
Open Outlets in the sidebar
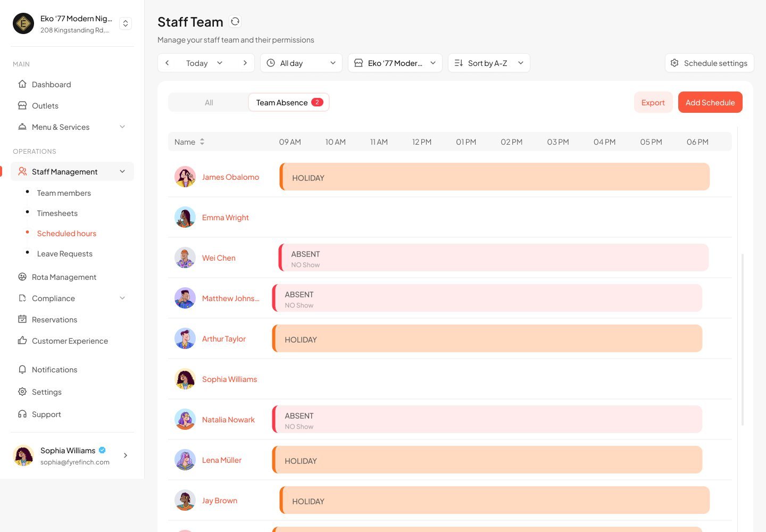tap(72, 105)
